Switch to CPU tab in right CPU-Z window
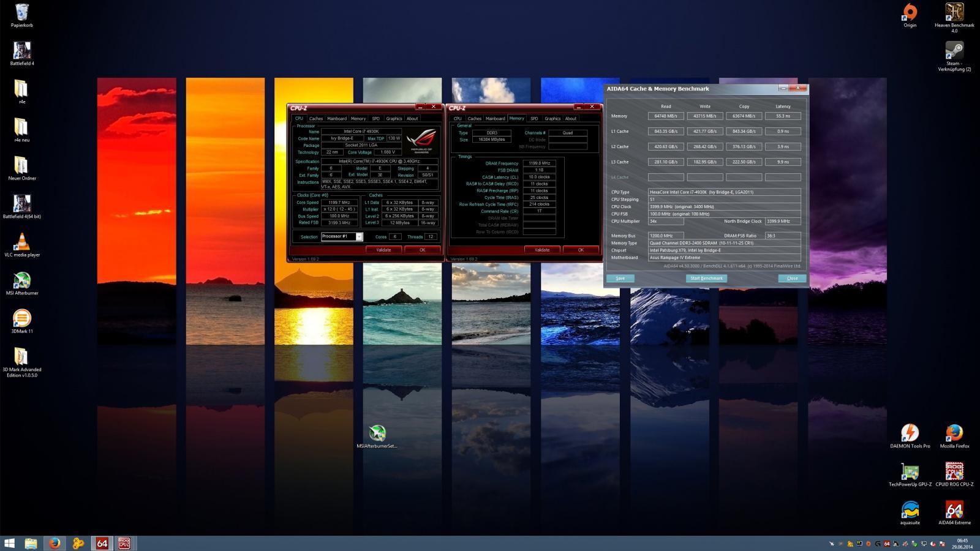 point(458,119)
